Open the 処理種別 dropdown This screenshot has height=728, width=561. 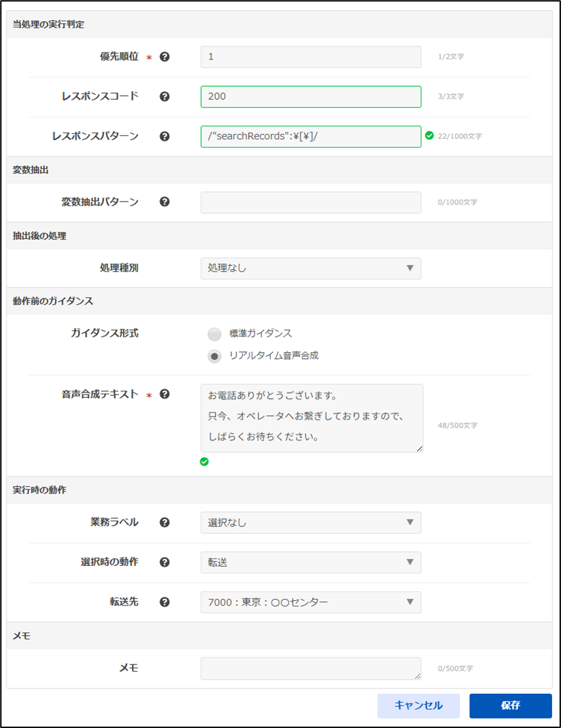coord(311,268)
